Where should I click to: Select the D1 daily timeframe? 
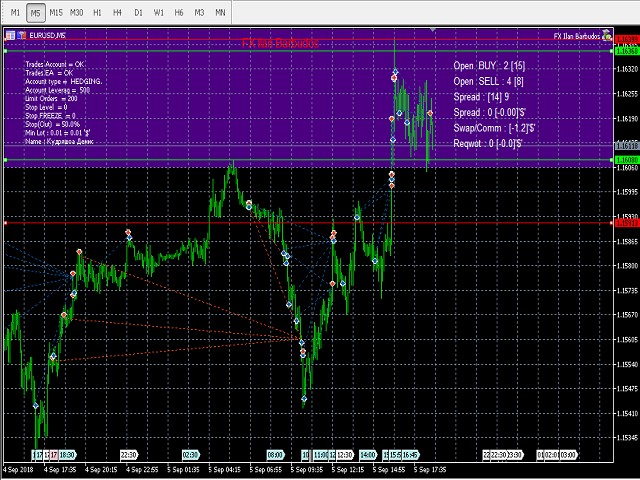138,12
